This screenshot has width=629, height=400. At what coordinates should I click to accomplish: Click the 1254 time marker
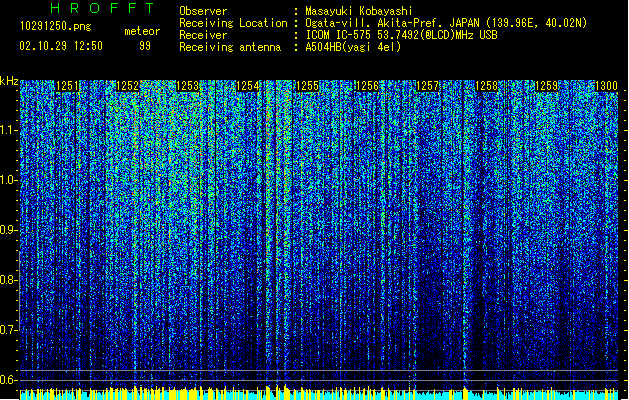click(x=248, y=86)
